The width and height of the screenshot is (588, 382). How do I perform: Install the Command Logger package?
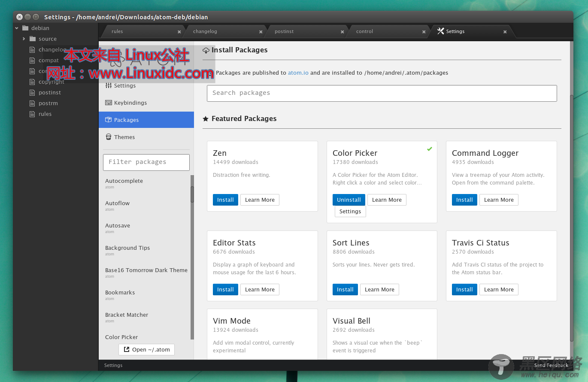pos(464,200)
